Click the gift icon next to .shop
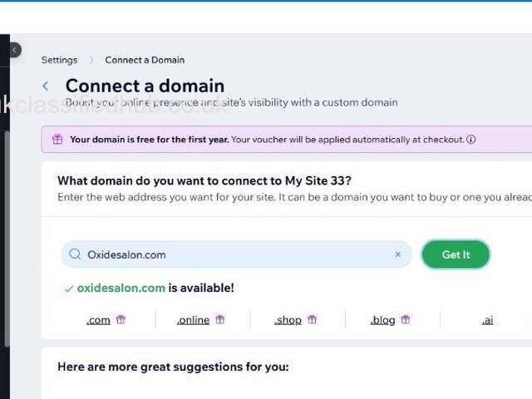The width and height of the screenshot is (532, 399). 313,319
